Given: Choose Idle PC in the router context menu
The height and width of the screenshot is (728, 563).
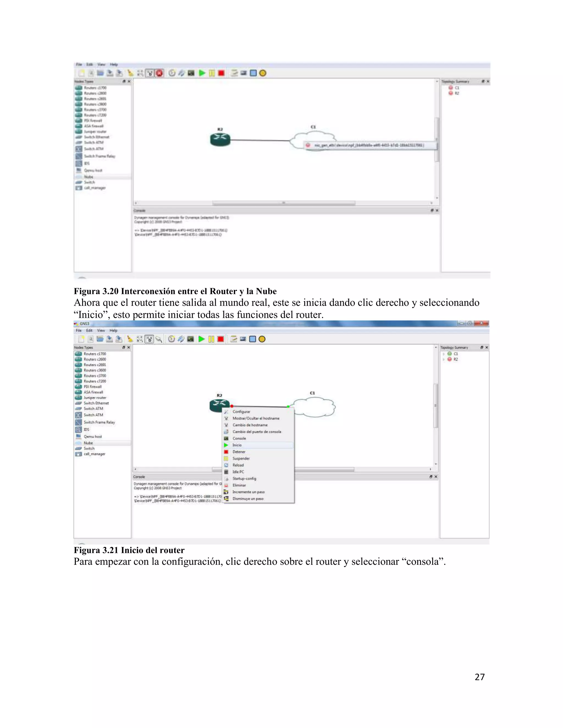Looking at the screenshot, I should pos(258,472).
